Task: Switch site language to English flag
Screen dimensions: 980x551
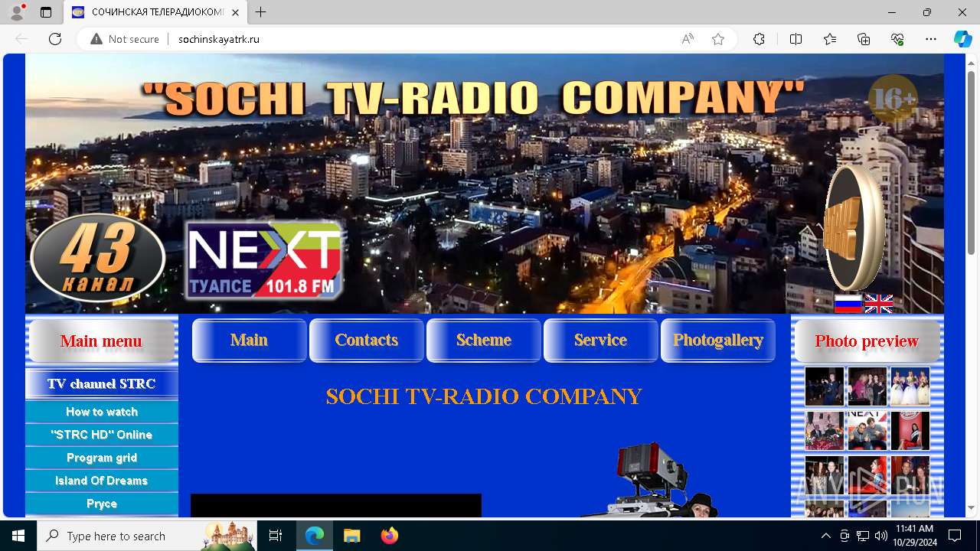Action: coord(878,304)
